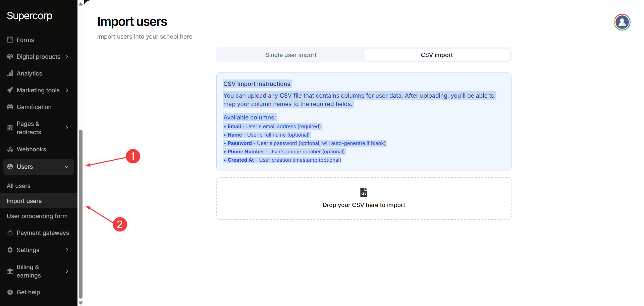The height and width of the screenshot is (306, 644).
Task: Switch to Single user import tab
Action: 290,55
